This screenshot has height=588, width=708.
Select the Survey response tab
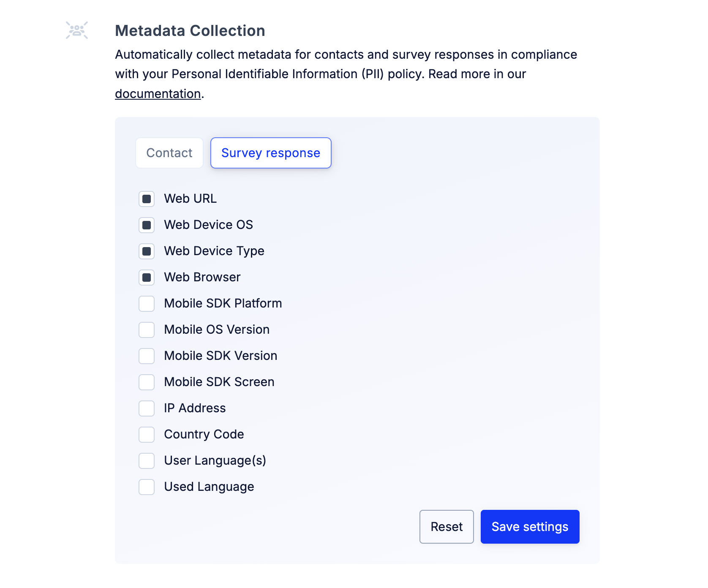271,153
